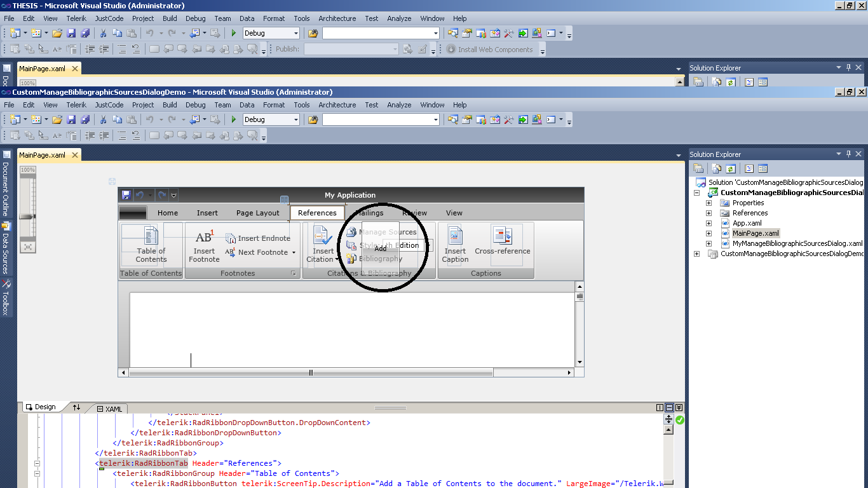868x488 pixels.
Task: Collapse the CustomManageBibliographicSourcesDialogDemo project node
Action: [x=697, y=193]
